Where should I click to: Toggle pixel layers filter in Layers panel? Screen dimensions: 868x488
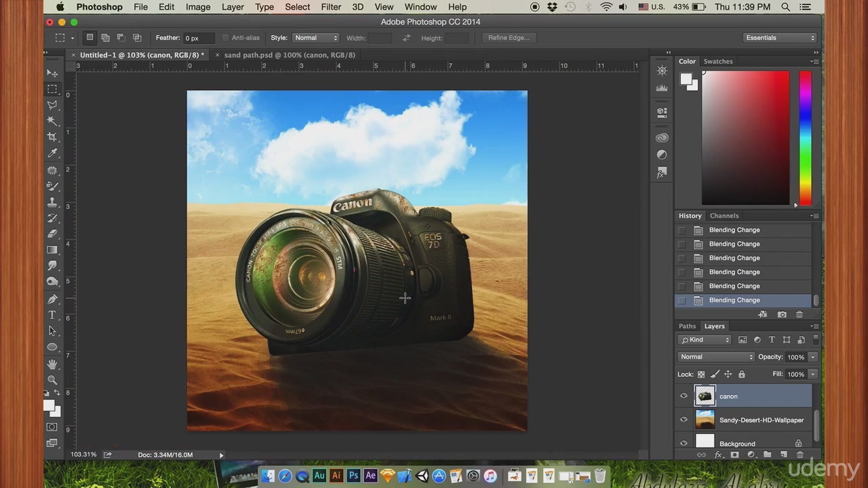[743, 340]
